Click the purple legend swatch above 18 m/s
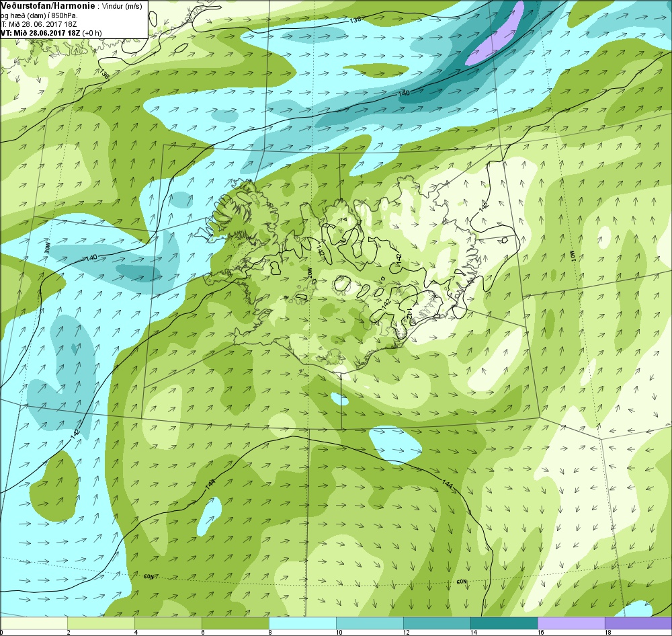The width and height of the screenshot is (672, 636). click(638, 623)
